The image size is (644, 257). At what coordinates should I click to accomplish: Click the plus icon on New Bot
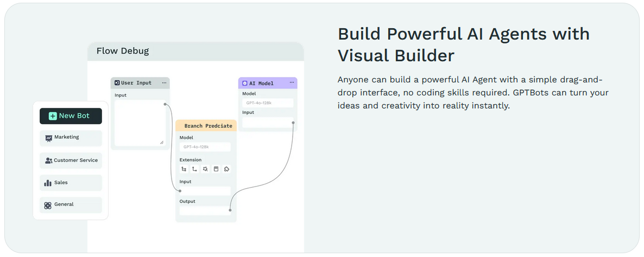(53, 116)
